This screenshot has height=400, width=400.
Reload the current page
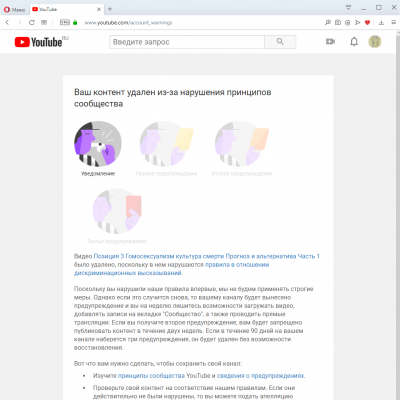tap(32, 23)
